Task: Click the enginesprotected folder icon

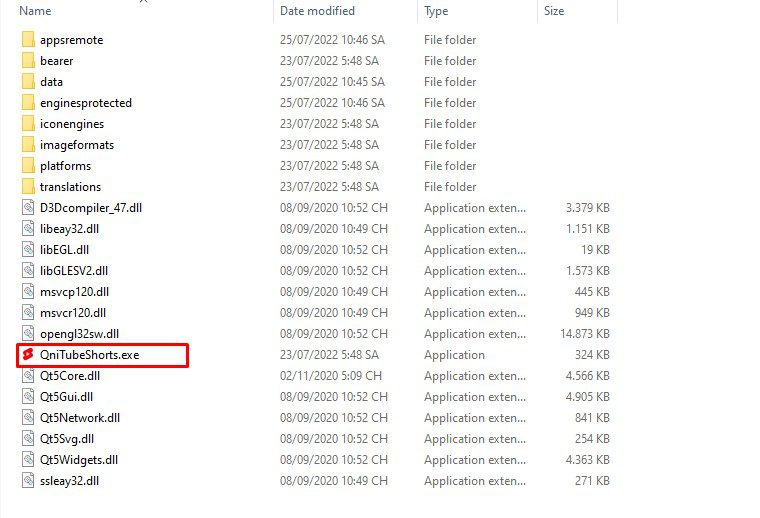Action: [28, 103]
